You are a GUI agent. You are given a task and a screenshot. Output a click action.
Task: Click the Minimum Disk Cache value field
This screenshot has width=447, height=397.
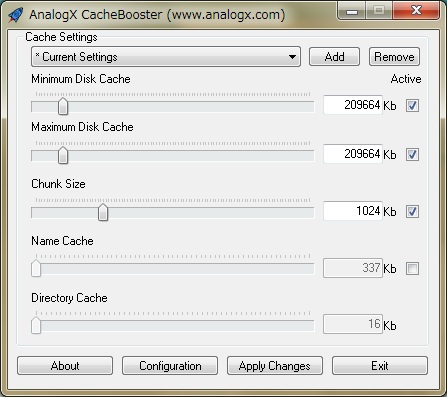[353, 105]
